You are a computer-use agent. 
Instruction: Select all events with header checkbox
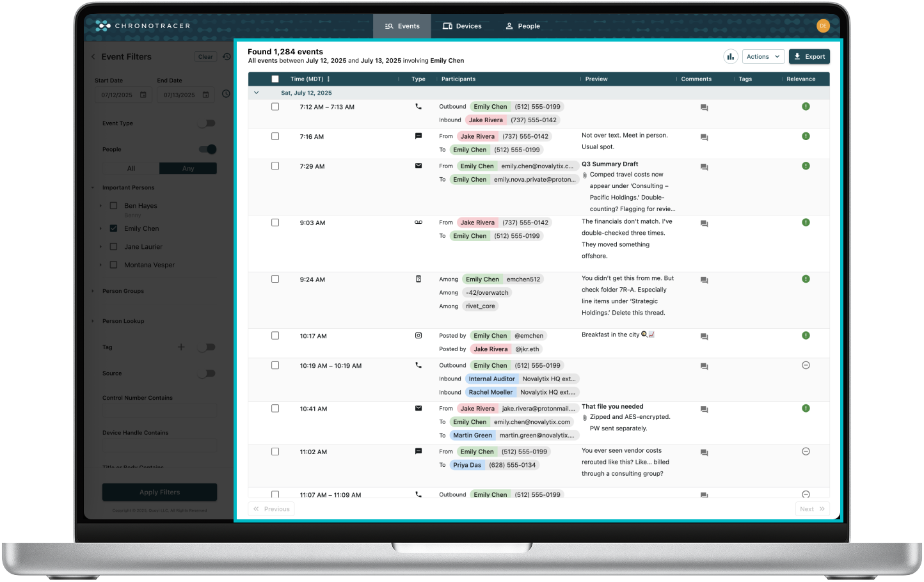click(275, 79)
